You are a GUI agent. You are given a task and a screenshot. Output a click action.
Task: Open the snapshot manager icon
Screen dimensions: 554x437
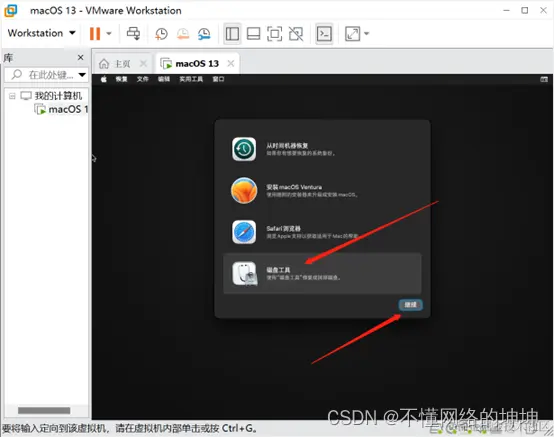coord(204,34)
